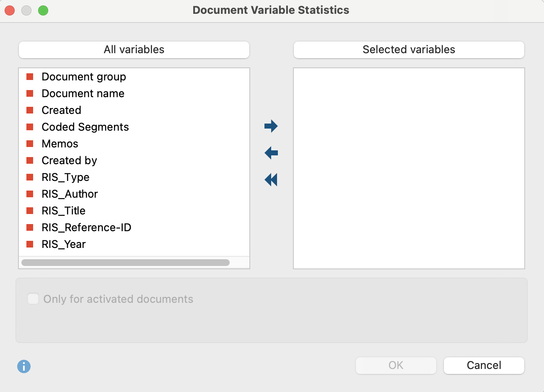Viewport: 544px width, 392px height.
Task: Enable the Only for activated documents checkbox
Action: pyautogui.click(x=33, y=299)
